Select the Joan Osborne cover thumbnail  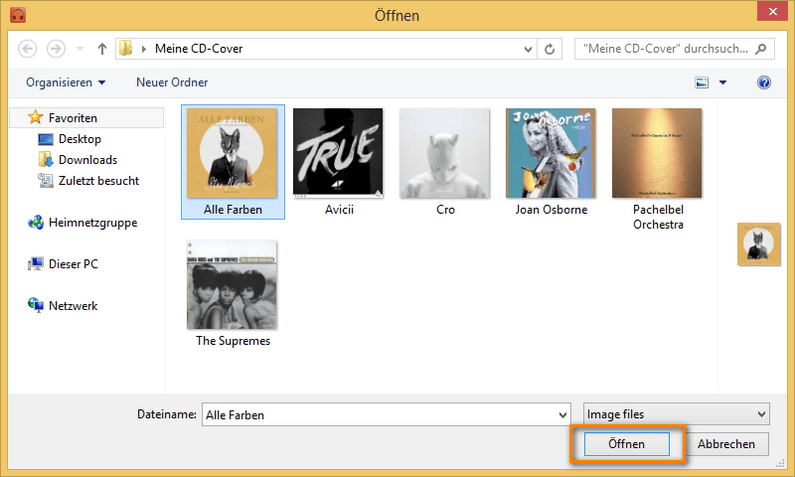coord(551,153)
